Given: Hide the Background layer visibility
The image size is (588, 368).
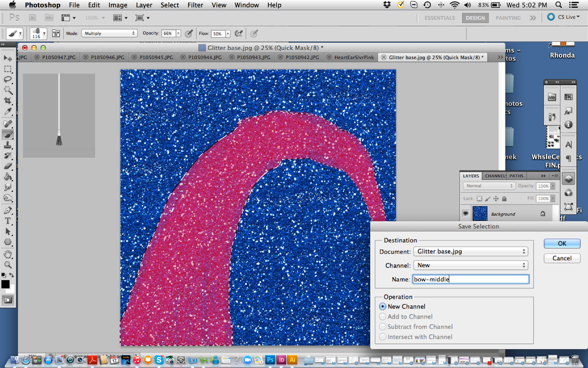Looking at the screenshot, I should click(x=465, y=213).
